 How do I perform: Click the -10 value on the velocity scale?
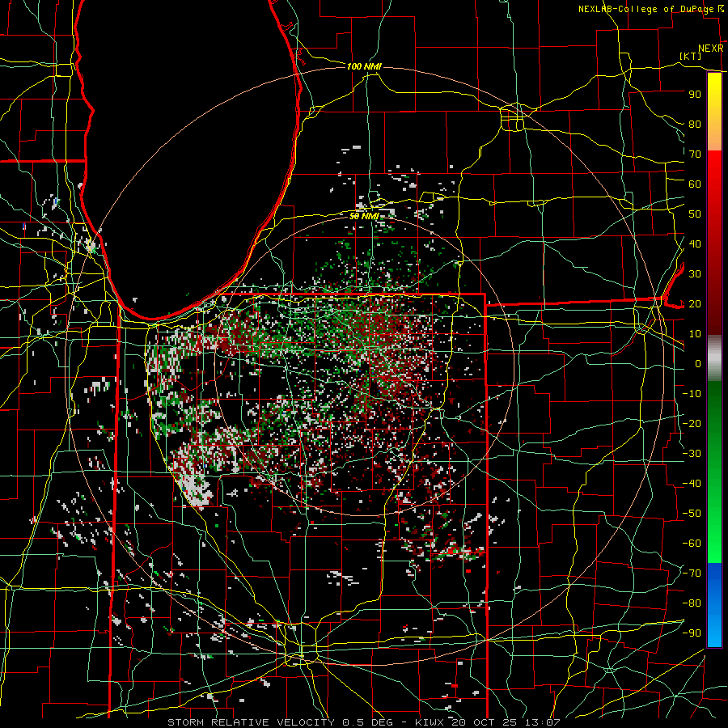point(692,394)
